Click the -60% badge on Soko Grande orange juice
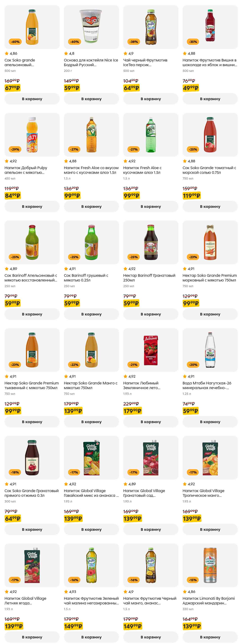The width and height of the screenshot is (247, 644). click(x=15, y=42)
